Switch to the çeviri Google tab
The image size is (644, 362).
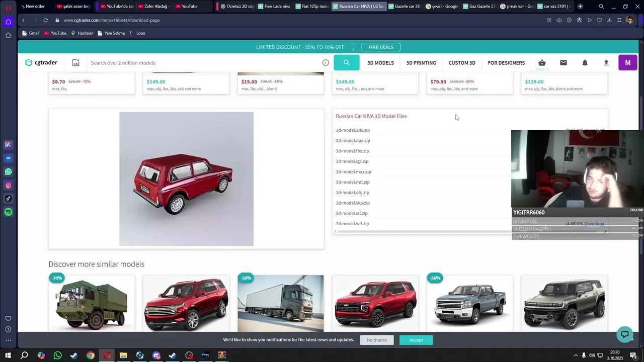442,7
